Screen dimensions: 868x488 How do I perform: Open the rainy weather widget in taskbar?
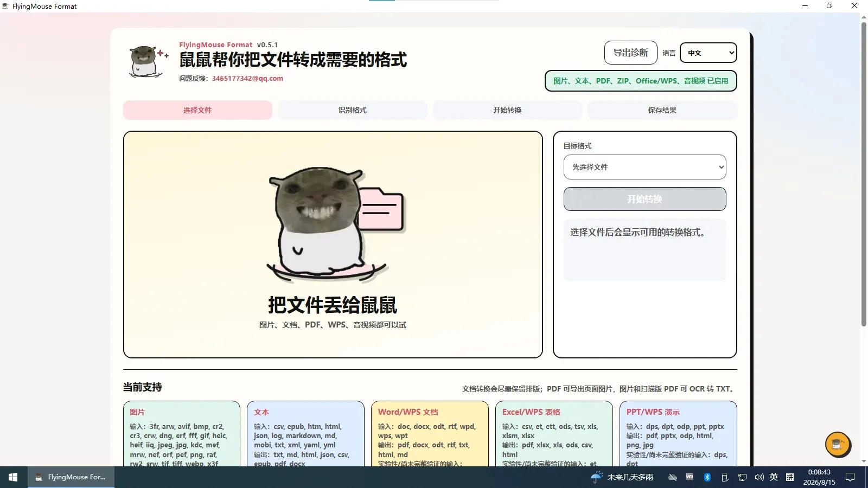click(x=622, y=477)
